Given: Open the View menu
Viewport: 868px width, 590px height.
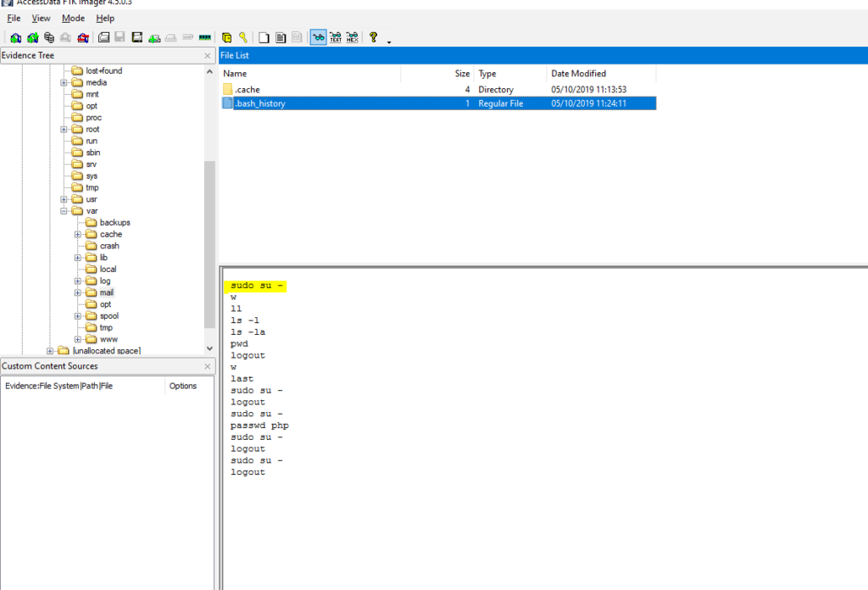Looking at the screenshot, I should 40,17.
